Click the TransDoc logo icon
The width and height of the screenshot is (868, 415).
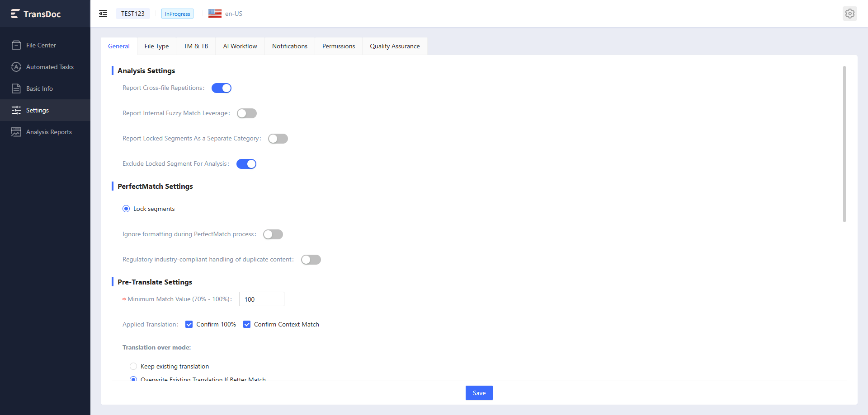(15, 14)
